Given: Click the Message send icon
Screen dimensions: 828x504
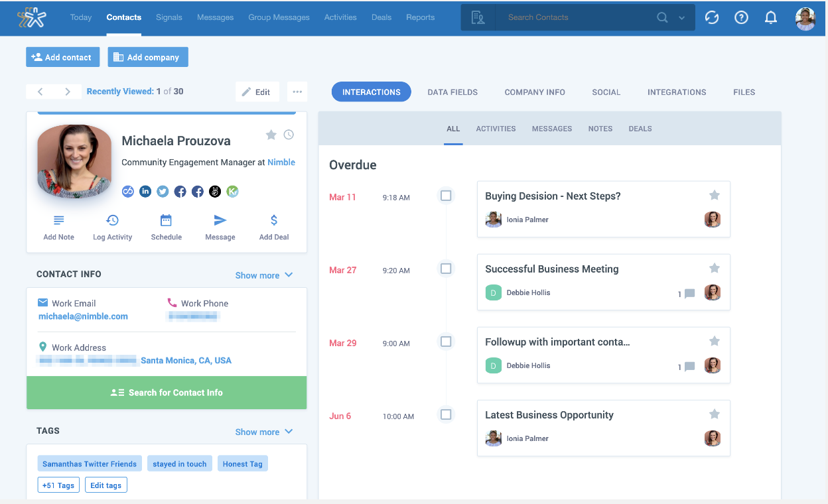Looking at the screenshot, I should point(220,220).
